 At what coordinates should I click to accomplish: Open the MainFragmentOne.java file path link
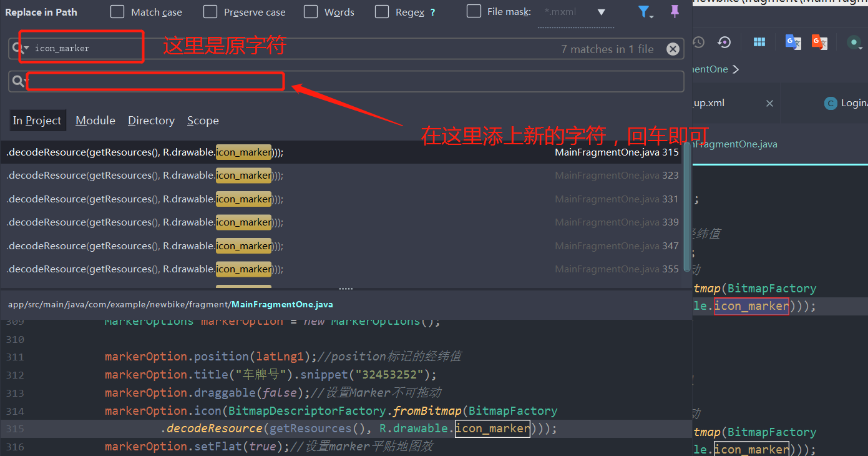click(x=281, y=304)
